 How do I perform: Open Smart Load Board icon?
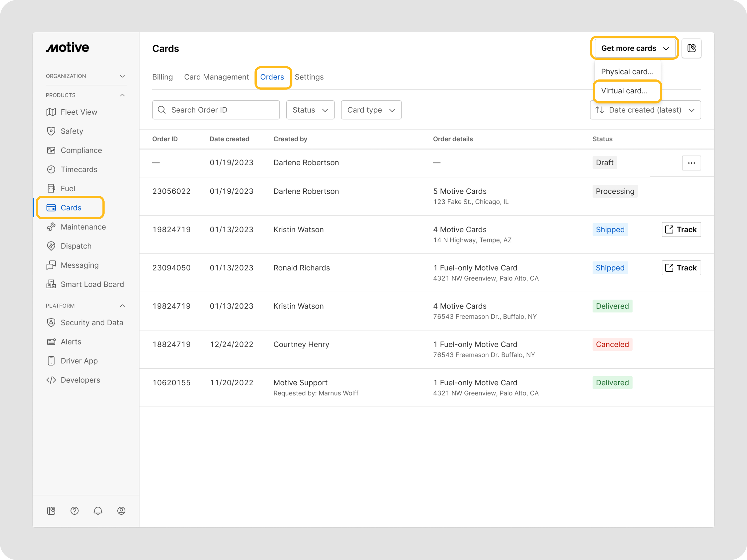[51, 284]
